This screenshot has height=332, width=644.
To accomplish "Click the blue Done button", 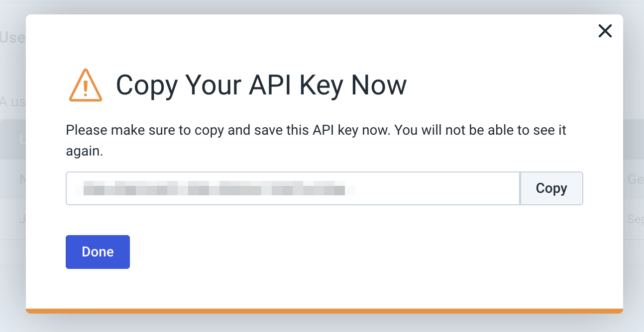I will point(98,252).
